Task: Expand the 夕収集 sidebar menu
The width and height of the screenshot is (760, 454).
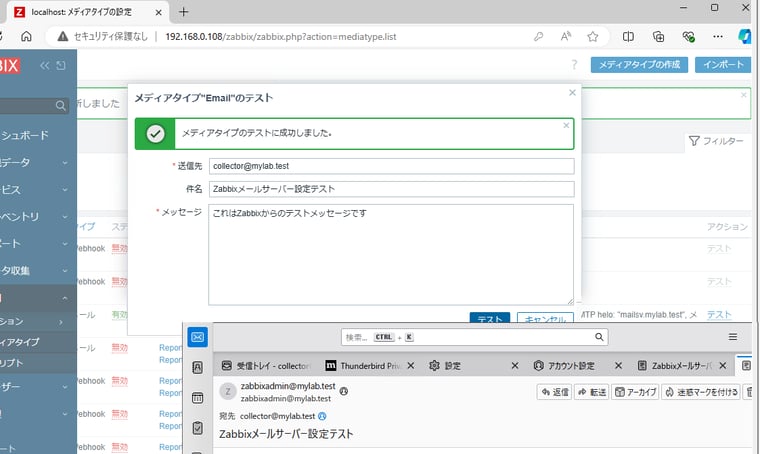Action: [x=65, y=271]
